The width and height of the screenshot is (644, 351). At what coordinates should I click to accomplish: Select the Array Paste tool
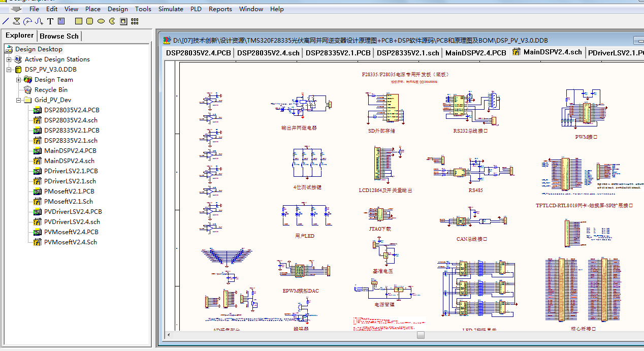pos(135,21)
